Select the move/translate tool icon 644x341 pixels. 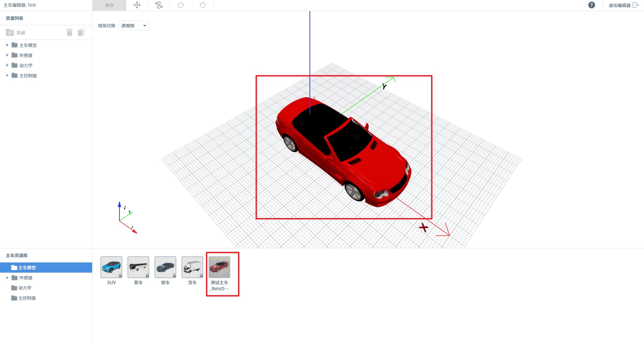click(x=137, y=5)
